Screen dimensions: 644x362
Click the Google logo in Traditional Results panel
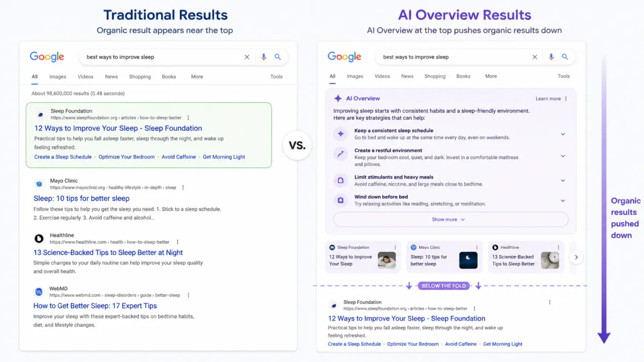tap(47, 57)
